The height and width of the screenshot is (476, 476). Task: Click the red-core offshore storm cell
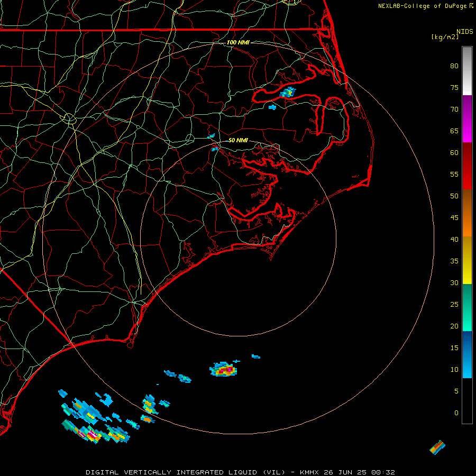click(x=223, y=369)
